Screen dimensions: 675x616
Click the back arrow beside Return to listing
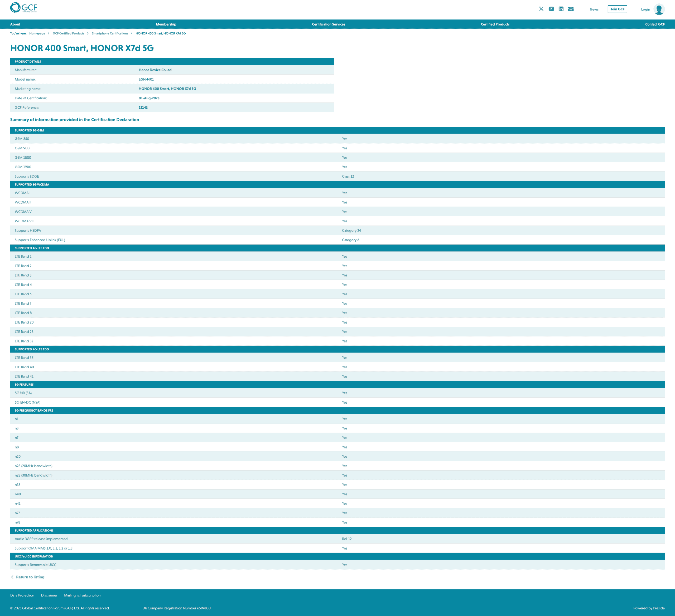pos(12,577)
